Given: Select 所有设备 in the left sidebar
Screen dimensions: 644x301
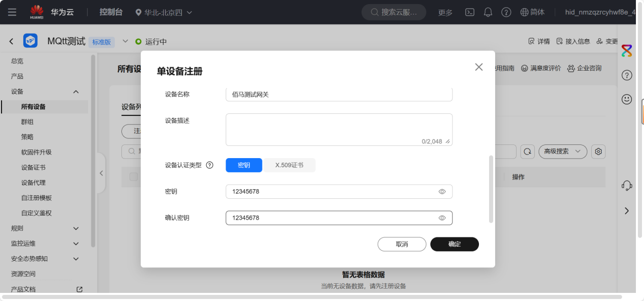Looking at the screenshot, I should (33, 107).
